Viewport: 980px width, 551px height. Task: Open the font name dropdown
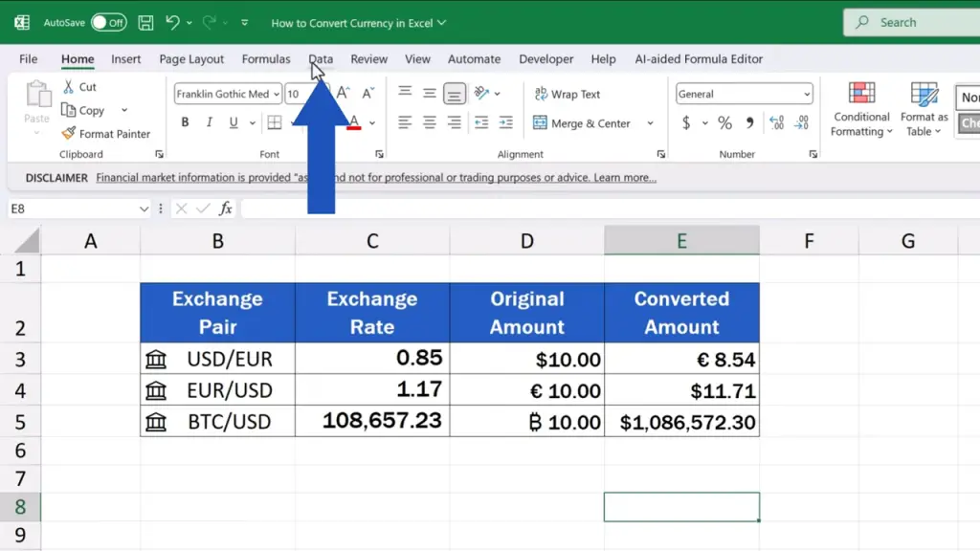tap(276, 94)
